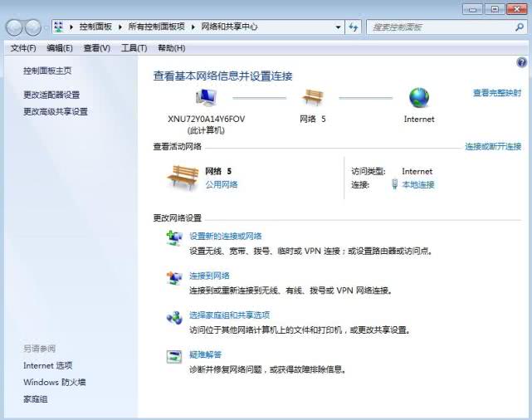The width and height of the screenshot is (532, 420).
Task: Refresh the address bar with refresh button
Action: click(x=354, y=27)
